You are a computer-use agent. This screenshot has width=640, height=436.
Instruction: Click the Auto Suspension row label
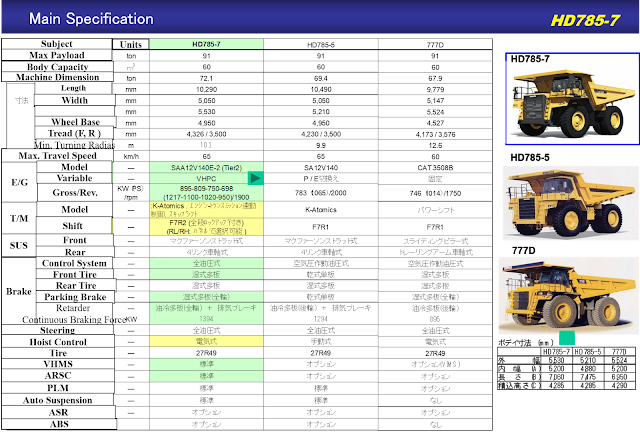[58, 400]
